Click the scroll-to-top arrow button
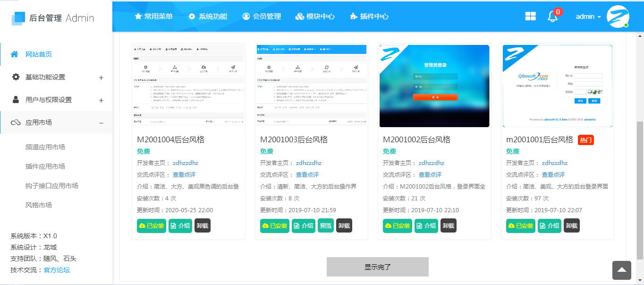The image size is (644, 285). click(621, 270)
